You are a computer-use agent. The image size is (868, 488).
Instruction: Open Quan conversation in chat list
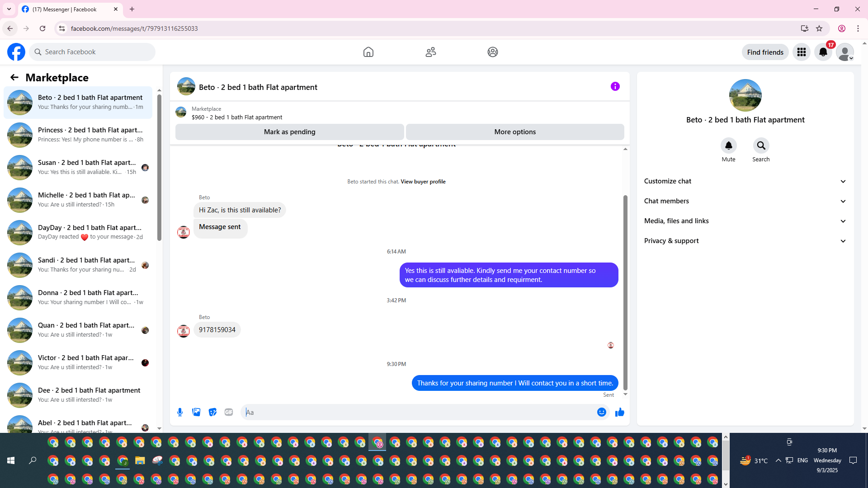78,330
